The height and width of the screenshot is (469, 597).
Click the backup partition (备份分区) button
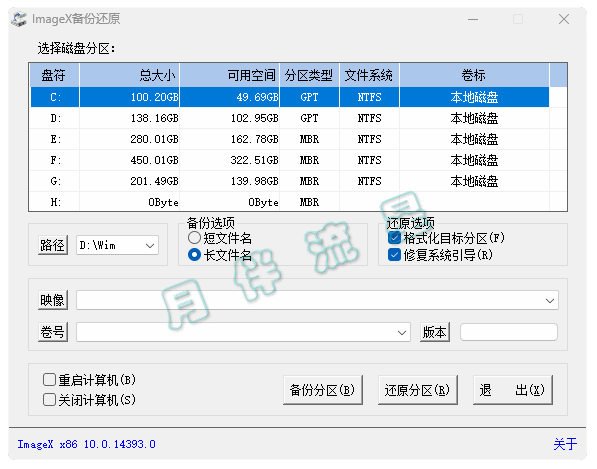click(x=322, y=390)
